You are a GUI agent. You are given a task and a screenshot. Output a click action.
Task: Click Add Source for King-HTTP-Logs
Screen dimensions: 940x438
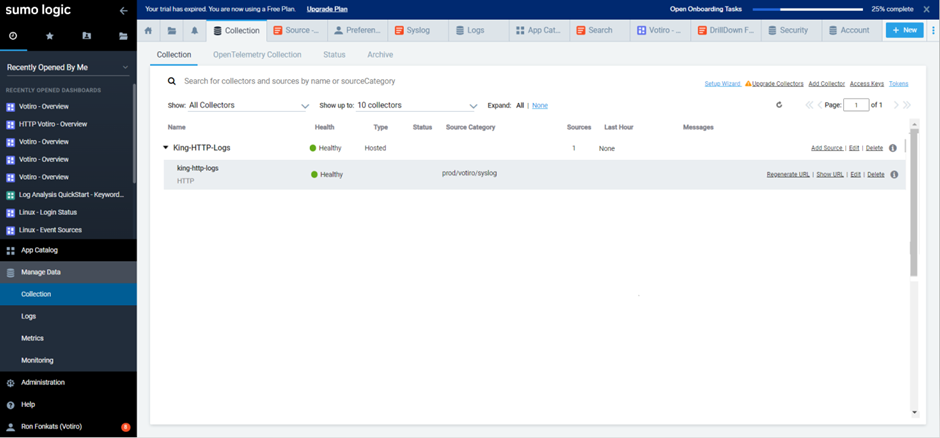(827, 148)
